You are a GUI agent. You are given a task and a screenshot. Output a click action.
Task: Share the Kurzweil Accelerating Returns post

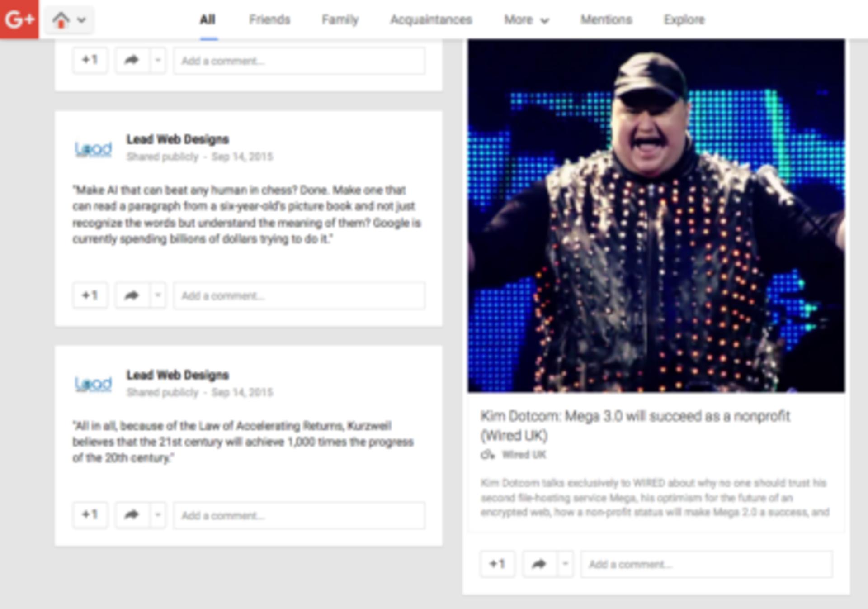point(132,515)
